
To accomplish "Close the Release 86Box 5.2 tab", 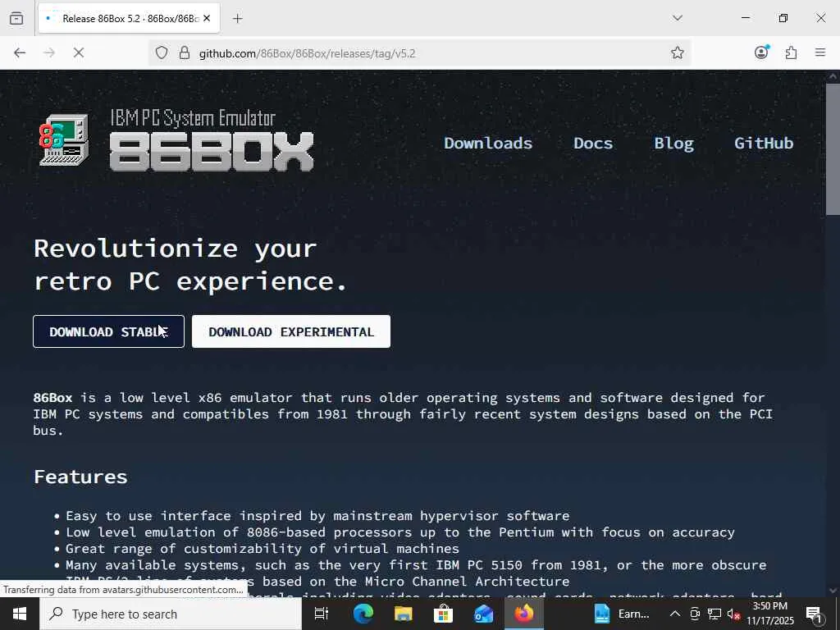I will pyautogui.click(x=207, y=18).
